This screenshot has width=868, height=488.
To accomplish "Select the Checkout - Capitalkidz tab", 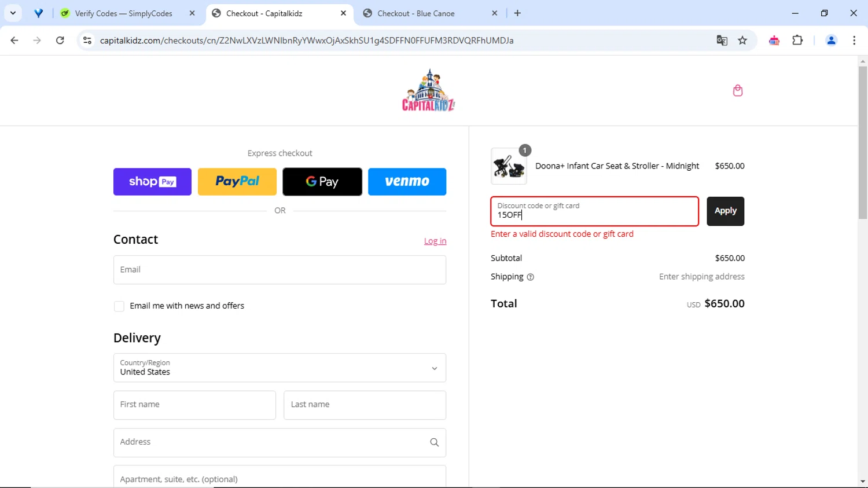I will (264, 13).
